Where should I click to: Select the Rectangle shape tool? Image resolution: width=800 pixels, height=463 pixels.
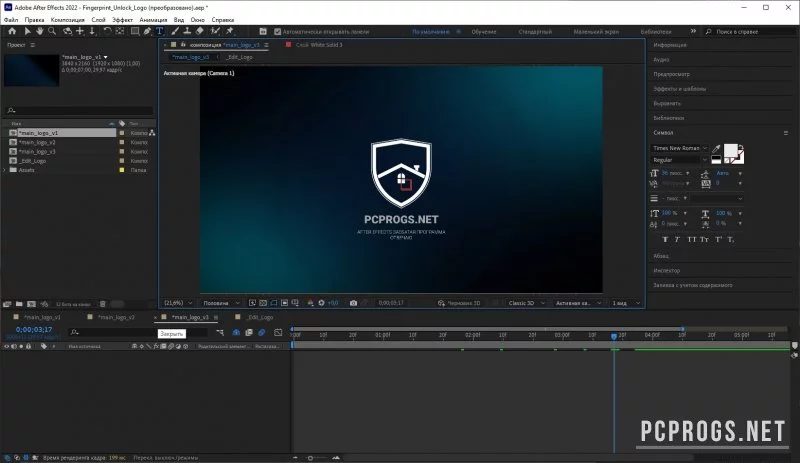(135, 31)
